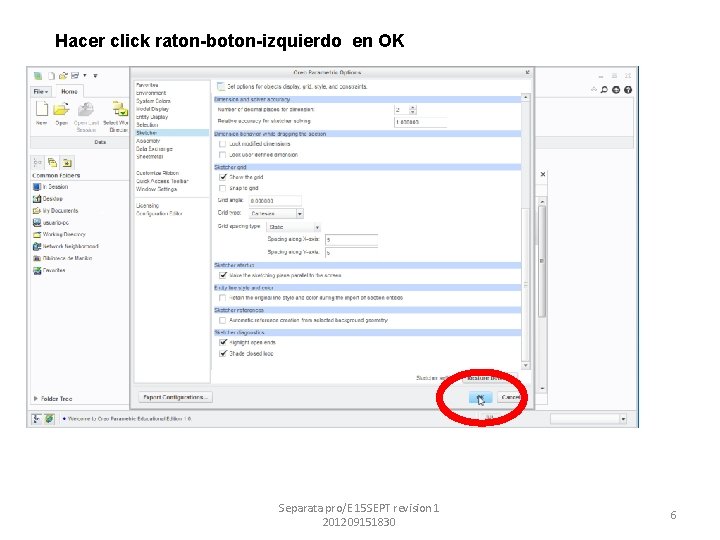Select the Model Tree navigator tab icon

[38, 163]
